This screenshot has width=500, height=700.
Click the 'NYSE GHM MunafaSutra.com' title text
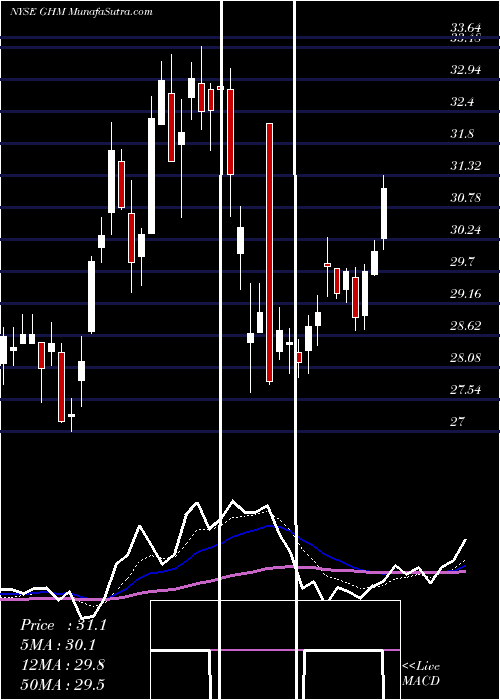tap(81, 12)
